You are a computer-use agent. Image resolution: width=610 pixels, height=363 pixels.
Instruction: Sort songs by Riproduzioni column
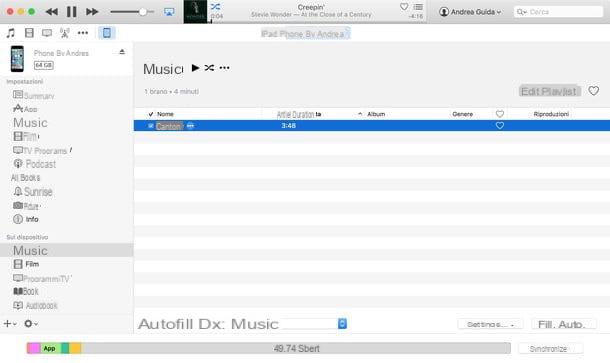point(551,114)
